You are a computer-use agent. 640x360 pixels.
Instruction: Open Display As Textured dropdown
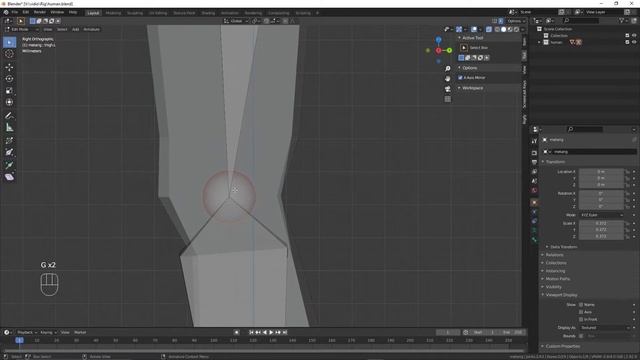coord(605,328)
